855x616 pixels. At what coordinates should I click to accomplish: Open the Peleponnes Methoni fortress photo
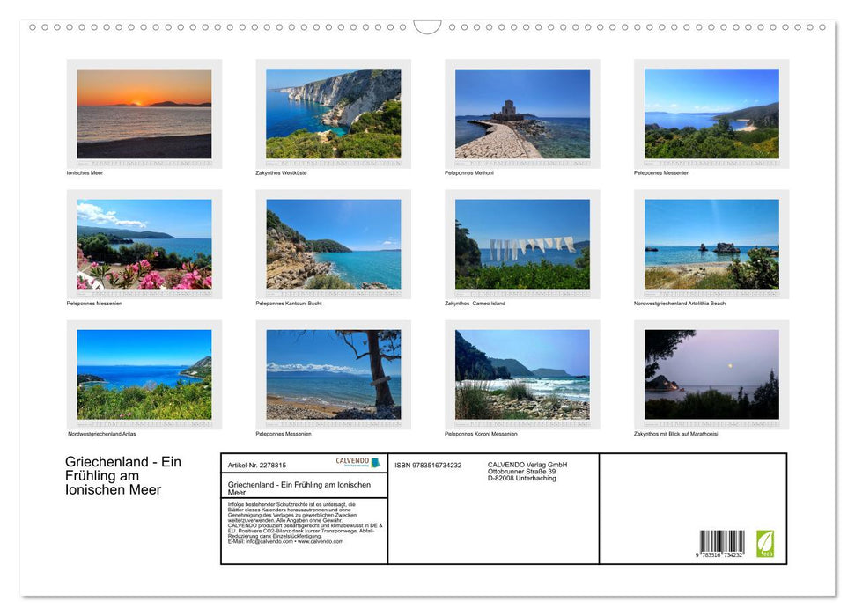point(522,114)
